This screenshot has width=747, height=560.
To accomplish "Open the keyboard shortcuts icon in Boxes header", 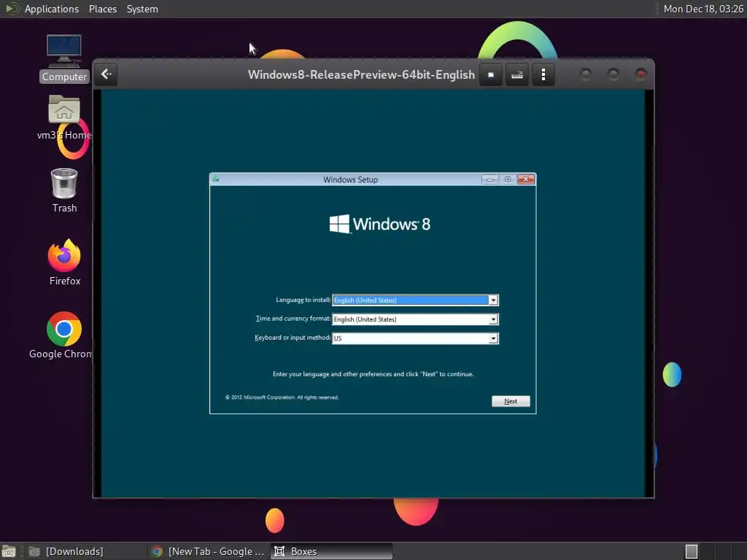I will [x=517, y=75].
